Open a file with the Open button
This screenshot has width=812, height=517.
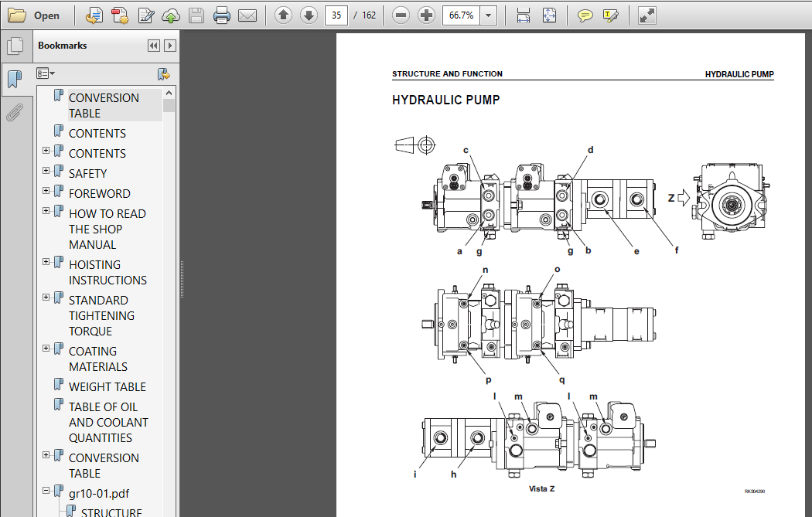pyautogui.click(x=34, y=15)
